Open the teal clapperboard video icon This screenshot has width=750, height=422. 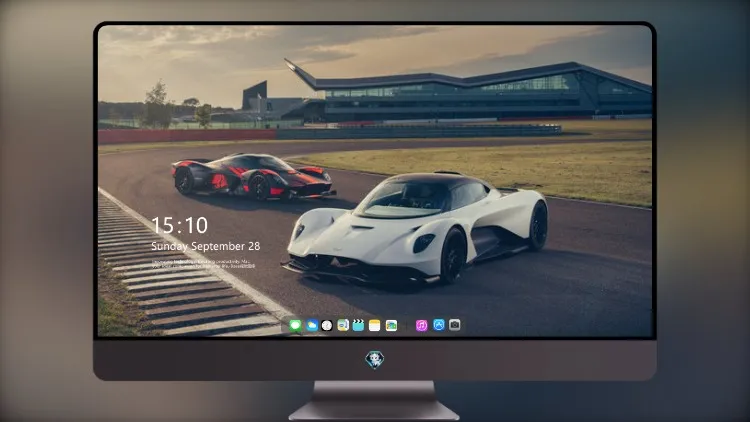pos(358,325)
